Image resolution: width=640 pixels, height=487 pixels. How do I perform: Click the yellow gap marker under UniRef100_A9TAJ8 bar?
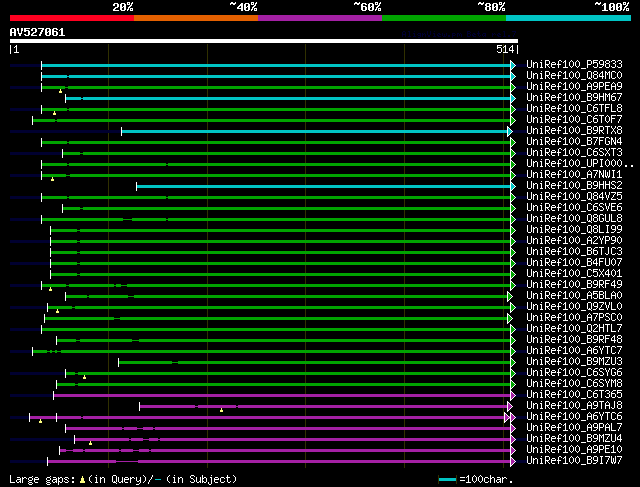tap(221, 410)
